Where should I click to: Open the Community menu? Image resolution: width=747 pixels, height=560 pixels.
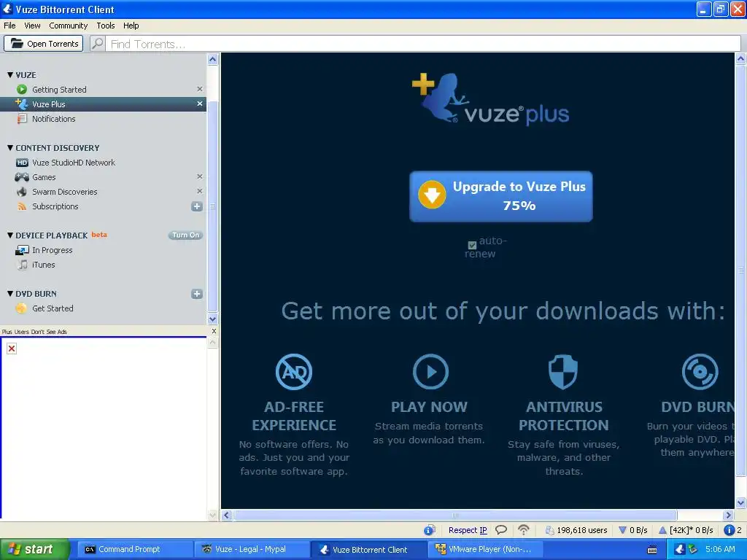(68, 26)
